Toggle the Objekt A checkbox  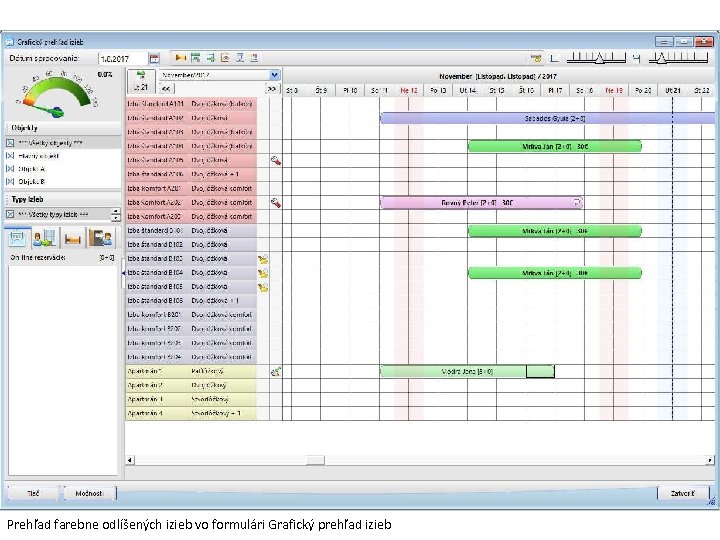click(x=10, y=169)
